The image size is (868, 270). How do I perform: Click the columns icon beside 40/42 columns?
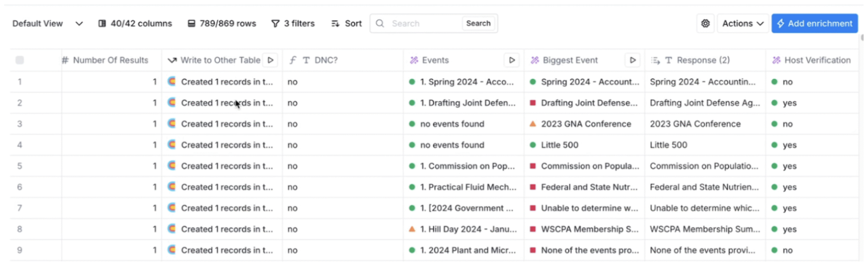(x=102, y=24)
